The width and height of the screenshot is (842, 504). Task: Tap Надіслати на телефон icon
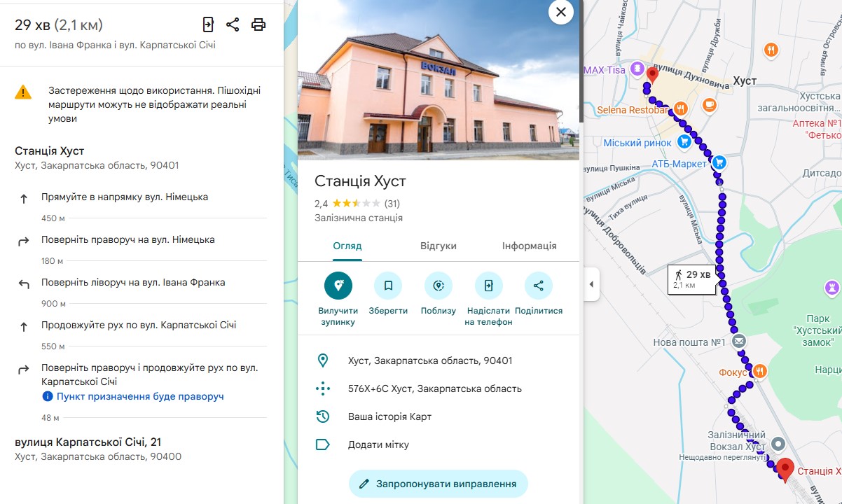click(488, 286)
